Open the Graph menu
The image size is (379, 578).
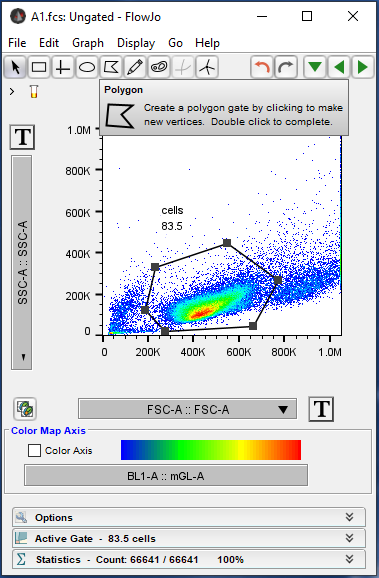point(88,43)
